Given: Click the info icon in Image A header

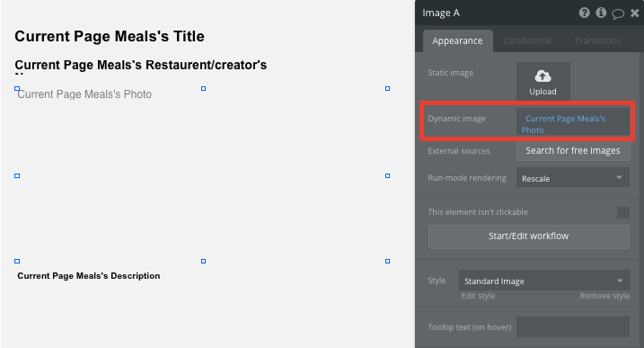Looking at the screenshot, I should [601, 13].
